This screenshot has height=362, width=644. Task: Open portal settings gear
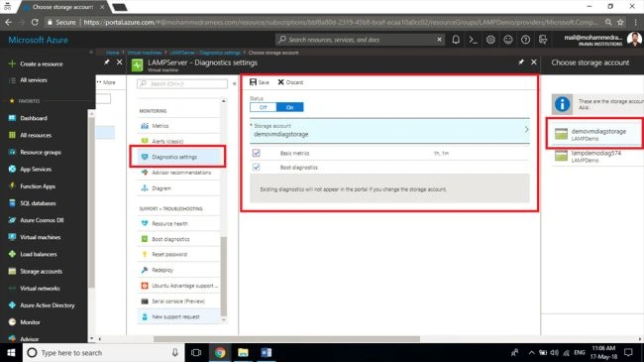pyautogui.click(x=490, y=40)
